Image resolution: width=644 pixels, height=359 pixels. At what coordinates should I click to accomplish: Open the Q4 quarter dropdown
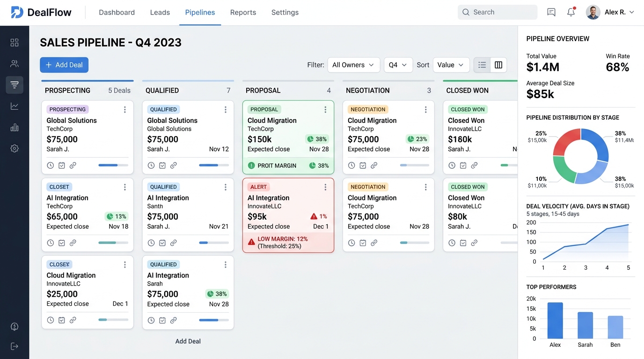coord(398,65)
